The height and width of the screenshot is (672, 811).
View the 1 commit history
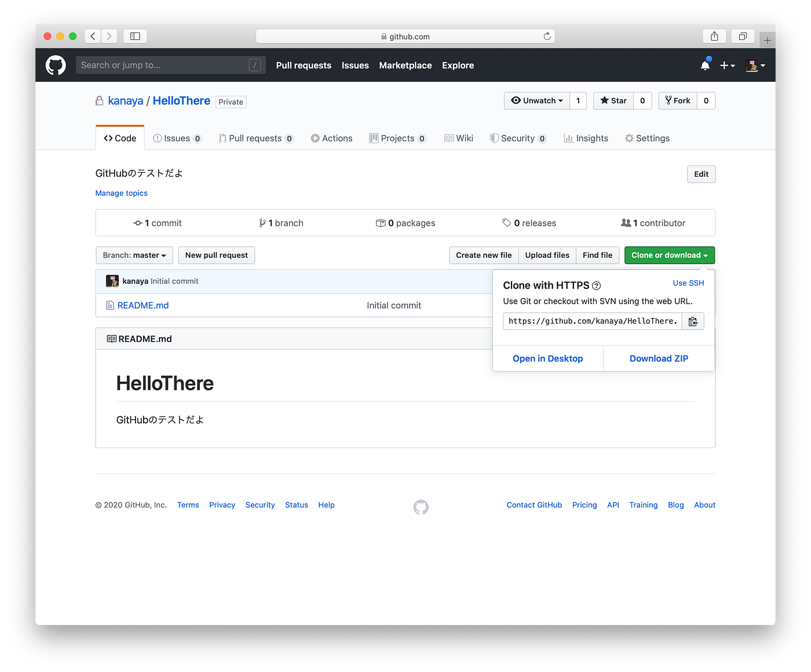[158, 223]
